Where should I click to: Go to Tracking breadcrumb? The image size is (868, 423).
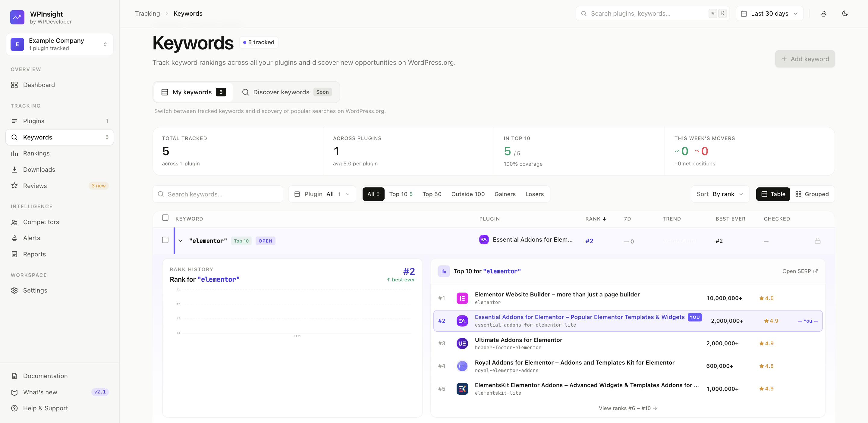148,14
